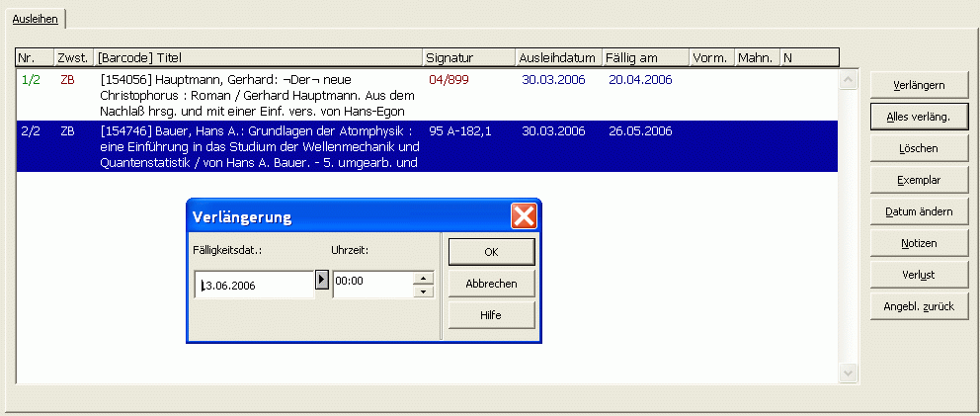Image resolution: width=980 pixels, height=416 pixels.
Task: Click the list scrollbar down arrow
Action: point(849,373)
